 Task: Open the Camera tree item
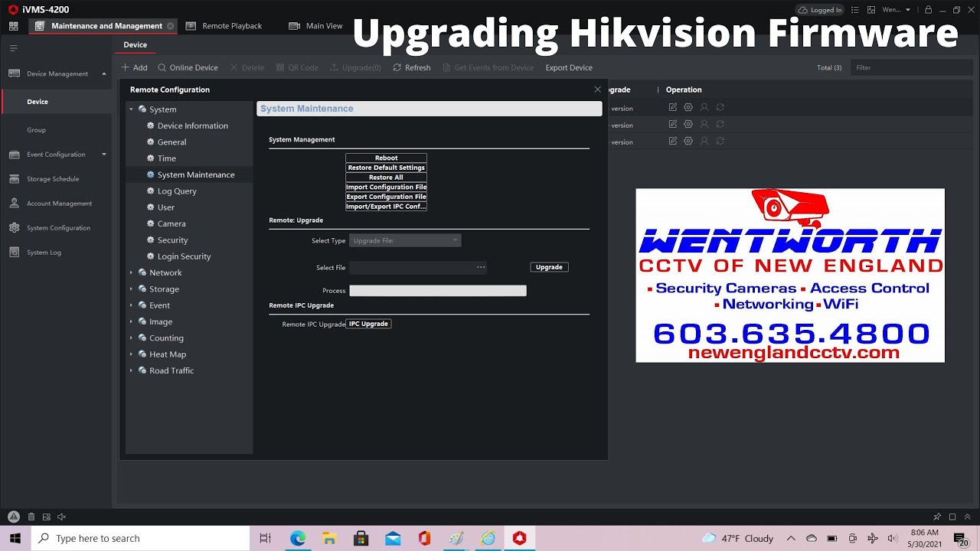point(171,223)
